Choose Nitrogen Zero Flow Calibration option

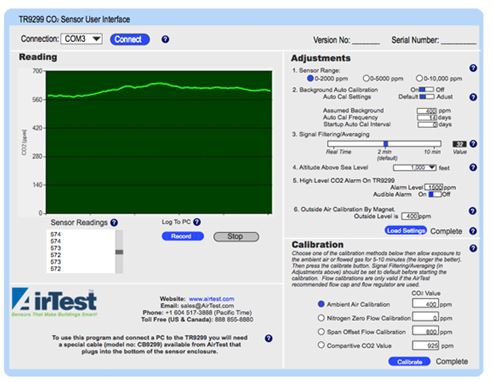321,318
